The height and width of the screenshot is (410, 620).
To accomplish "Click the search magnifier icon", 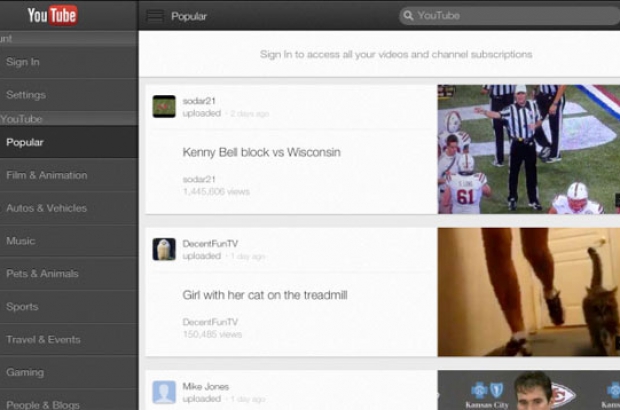I will click(408, 16).
